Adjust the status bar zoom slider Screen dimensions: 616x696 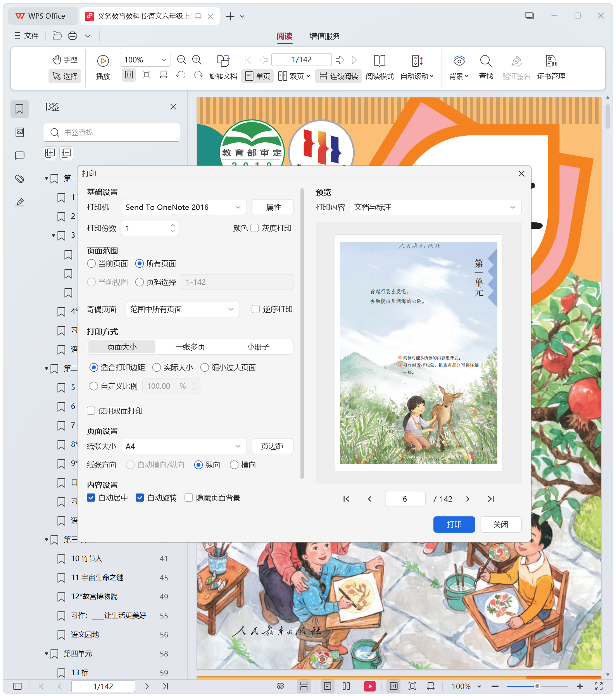[537, 686]
